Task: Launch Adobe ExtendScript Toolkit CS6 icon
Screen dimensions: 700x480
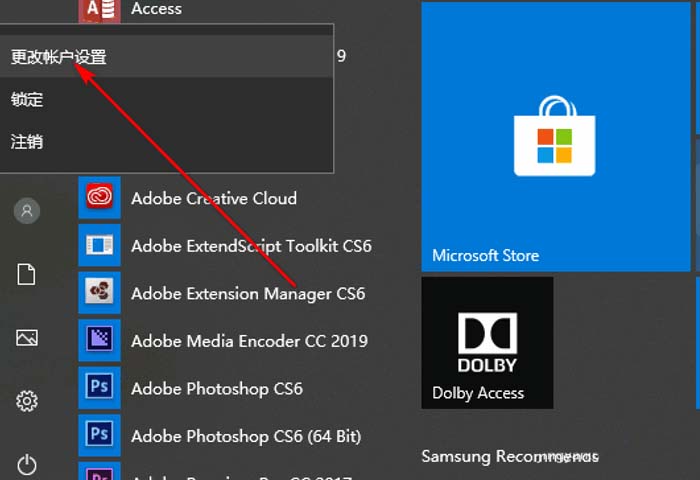Action: [x=99, y=245]
